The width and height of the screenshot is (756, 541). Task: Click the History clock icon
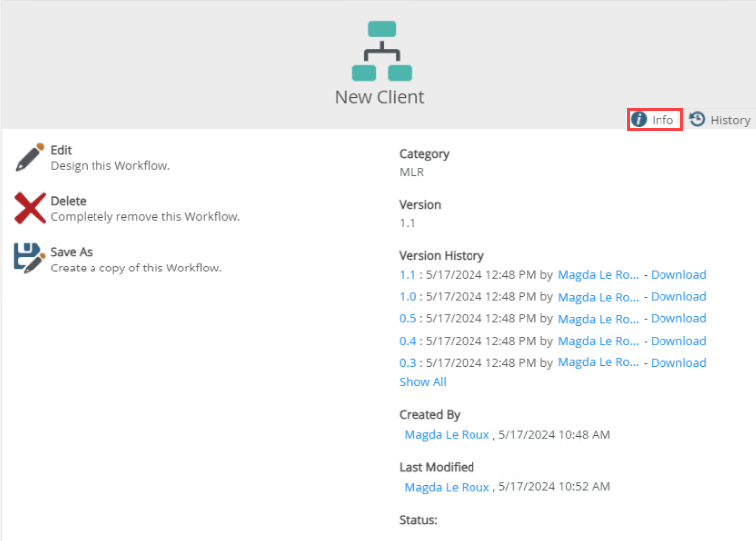[x=697, y=119]
